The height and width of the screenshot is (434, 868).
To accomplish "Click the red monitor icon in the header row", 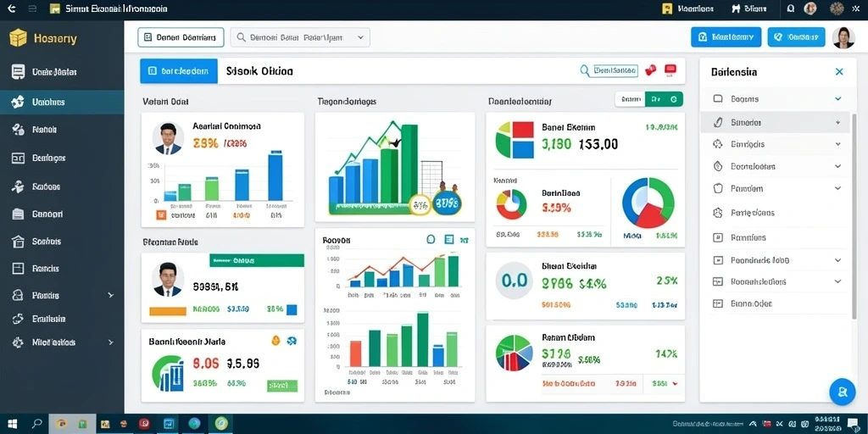I will (x=670, y=70).
